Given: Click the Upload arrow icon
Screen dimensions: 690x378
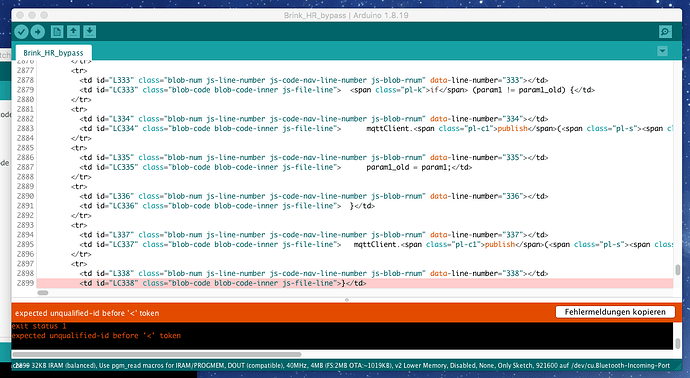Looking at the screenshot, I should [38, 32].
